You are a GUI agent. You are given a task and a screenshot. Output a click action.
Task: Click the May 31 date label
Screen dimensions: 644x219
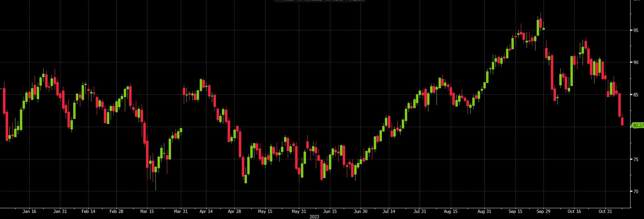click(x=299, y=211)
